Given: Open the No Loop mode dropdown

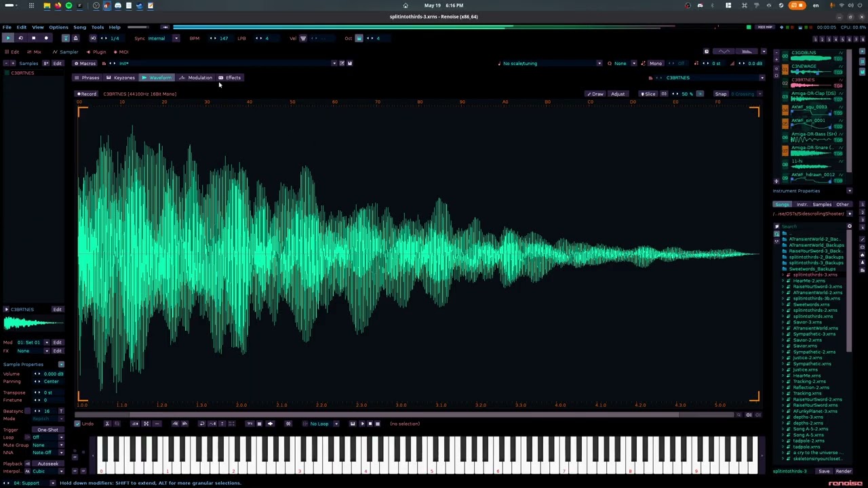Looking at the screenshot, I should click(321, 424).
